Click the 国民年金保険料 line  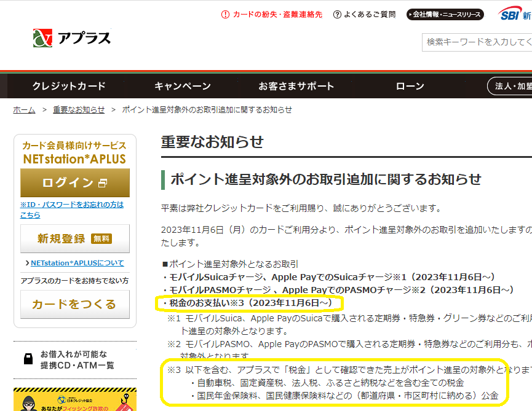click(x=344, y=396)
